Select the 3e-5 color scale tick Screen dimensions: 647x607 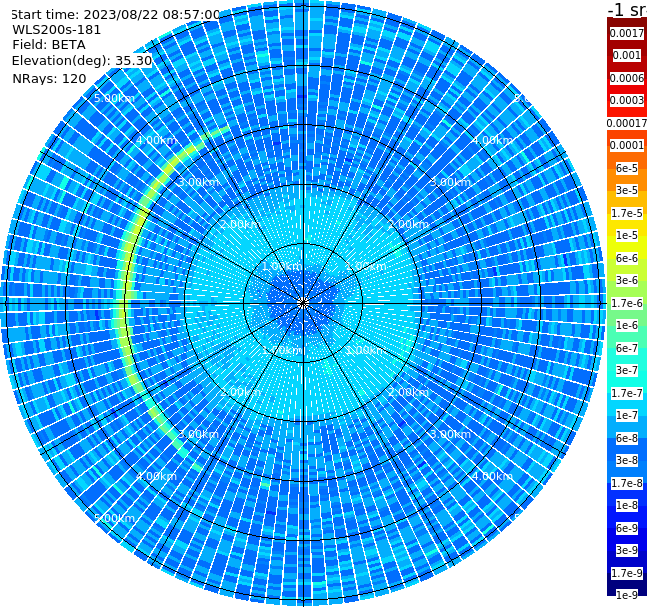[627, 190]
